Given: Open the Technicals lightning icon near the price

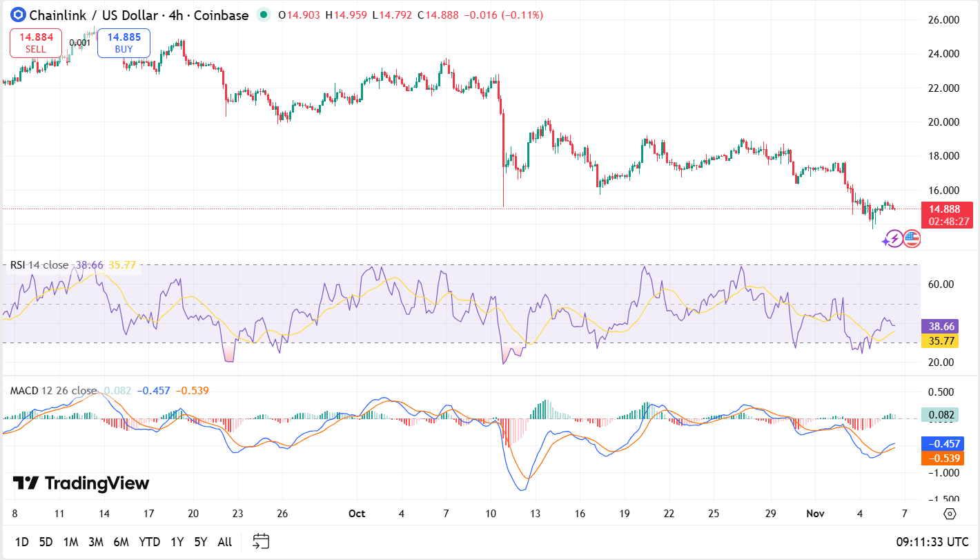Looking at the screenshot, I should pyautogui.click(x=894, y=240).
